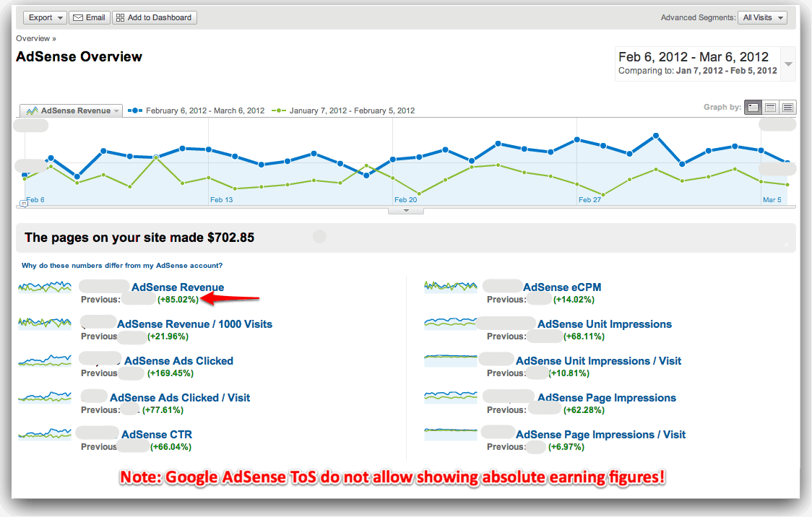
Task: Open the Export dropdown
Action: pyautogui.click(x=45, y=18)
